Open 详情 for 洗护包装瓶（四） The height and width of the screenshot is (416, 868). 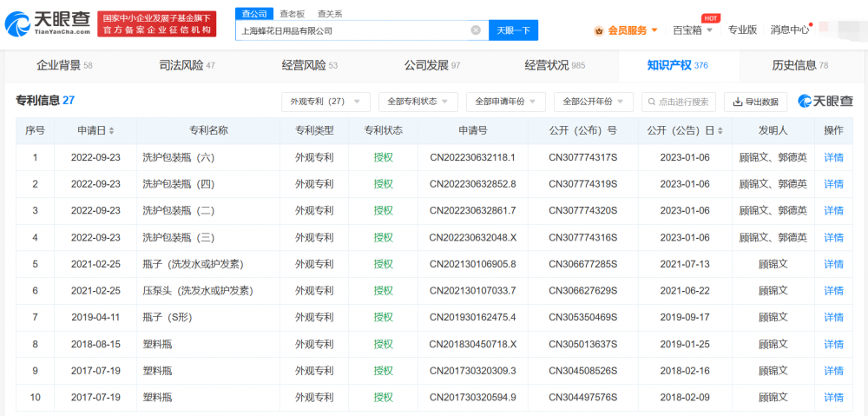tap(833, 184)
